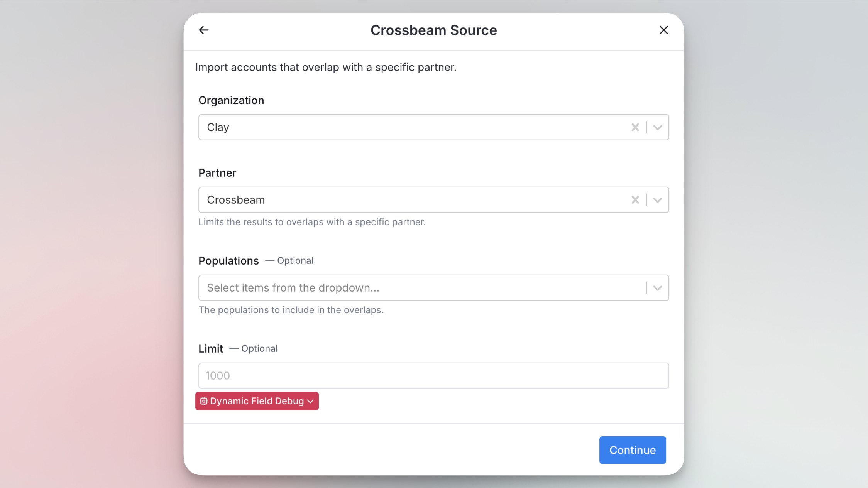Viewport: 868px width, 488px height.
Task: Open the Populations dropdown chevron
Action: (x=658, y=288)
